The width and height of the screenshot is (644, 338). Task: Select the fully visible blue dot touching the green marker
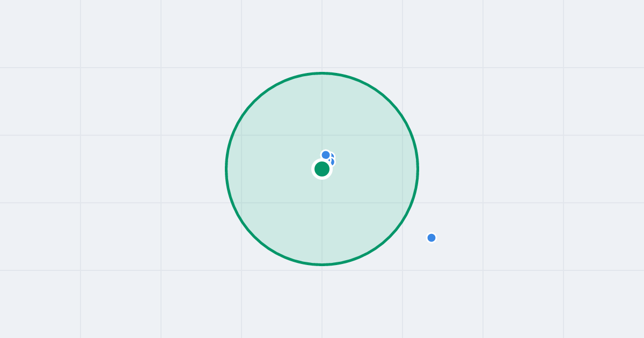pos(326,155)
